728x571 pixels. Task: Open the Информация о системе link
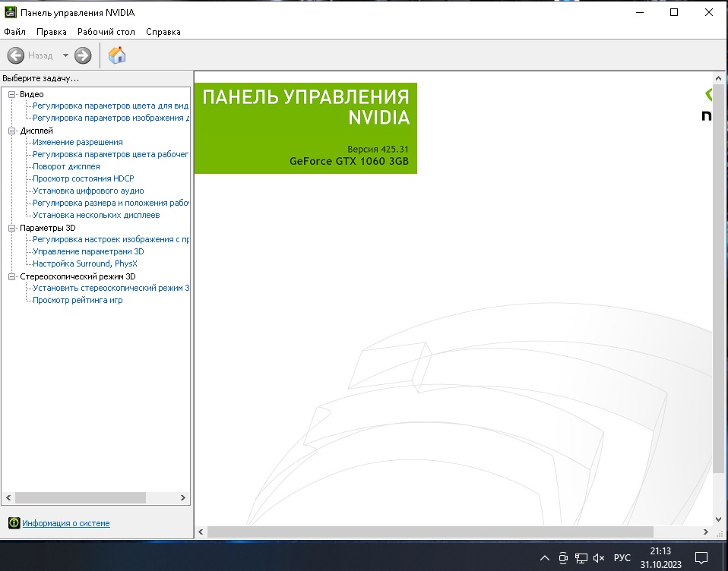pos(65,523)
